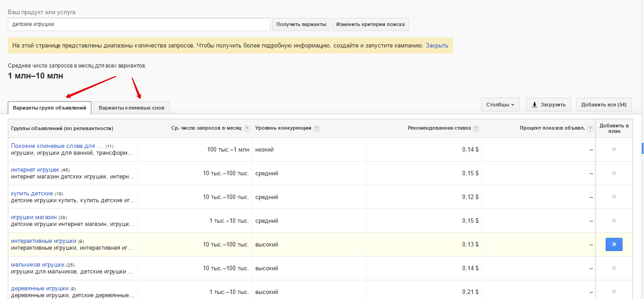This screenshot has width=644, height=299.
Task: Click help icon next to 'Ср. число запросов в месяц'
Action: click(x=247, y=128)
